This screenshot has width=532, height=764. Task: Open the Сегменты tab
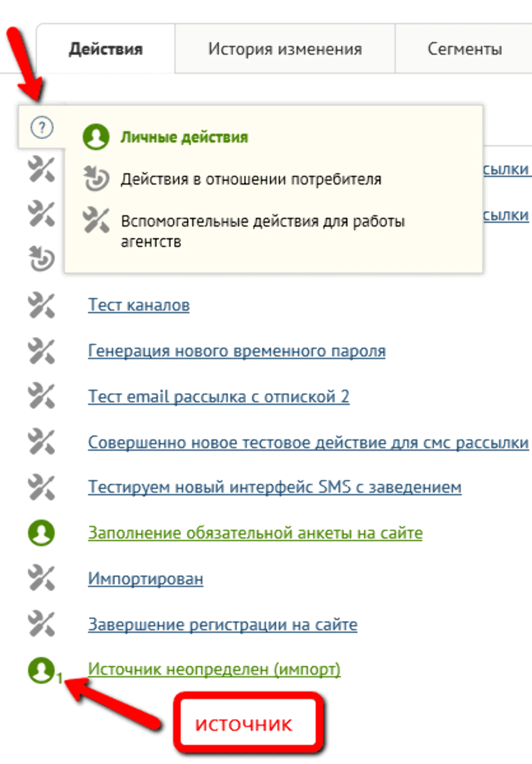pos(464,49)
